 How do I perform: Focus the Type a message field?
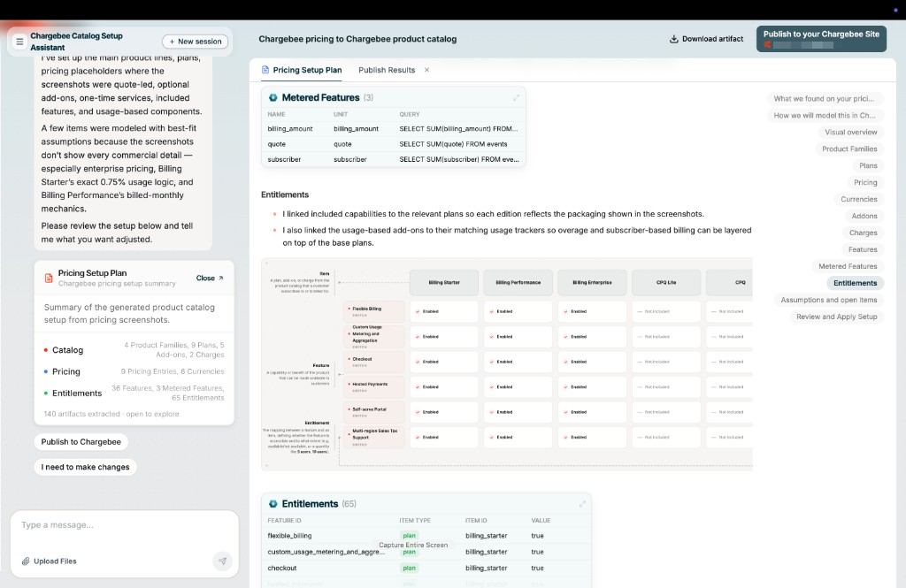(x=124, y=525)
